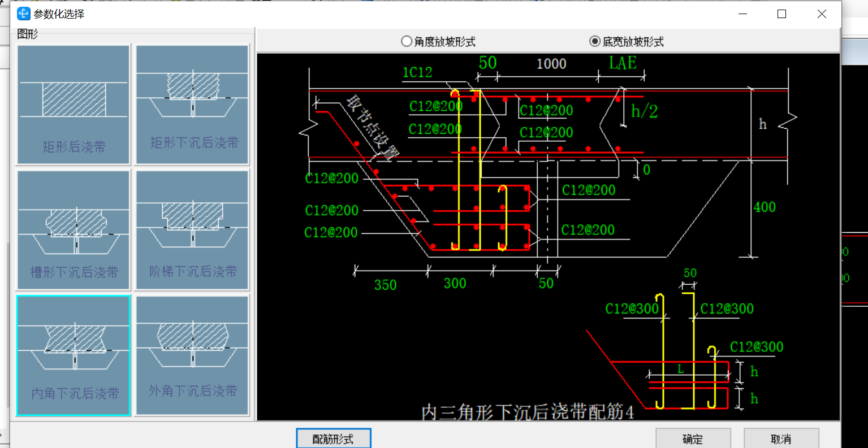Select the 底宽放坡形式 radio button

tap(627, 41)
